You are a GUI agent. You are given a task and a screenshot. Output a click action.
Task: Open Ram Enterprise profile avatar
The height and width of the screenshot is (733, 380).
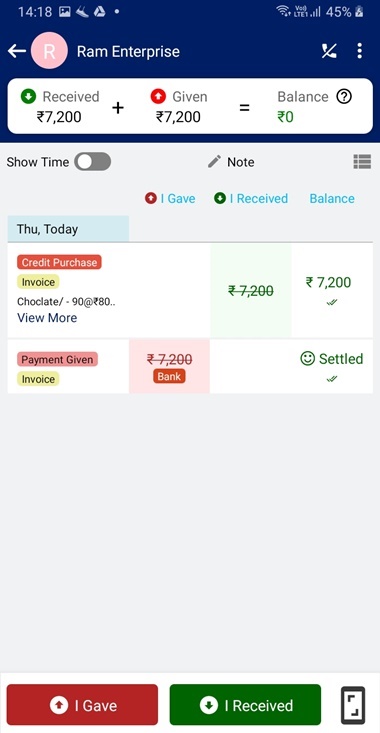coord(49,51)
